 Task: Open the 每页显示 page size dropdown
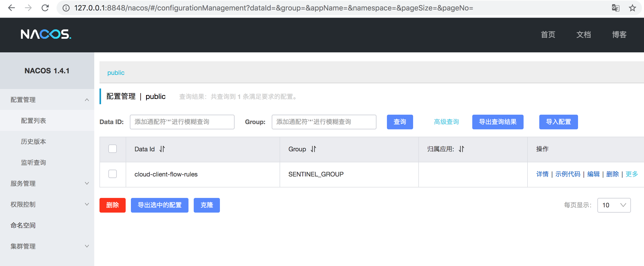tap(614, 205)
